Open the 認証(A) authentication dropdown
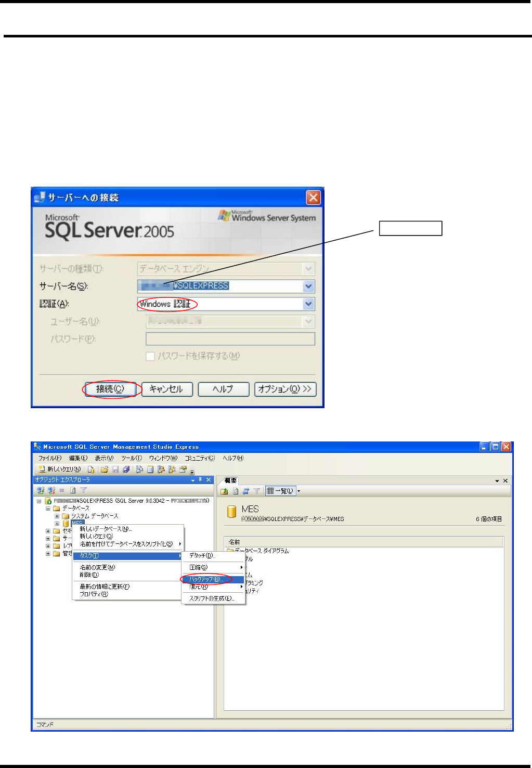Viewport: 532px width, 768px height. pos(309,304)
